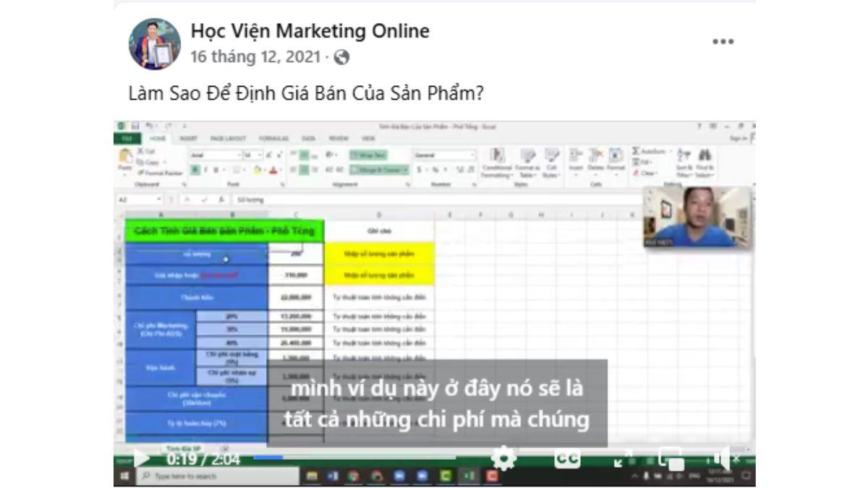868x488 pixels.
Task: Click the public audience globe icon
Action: tap(341, 57)
